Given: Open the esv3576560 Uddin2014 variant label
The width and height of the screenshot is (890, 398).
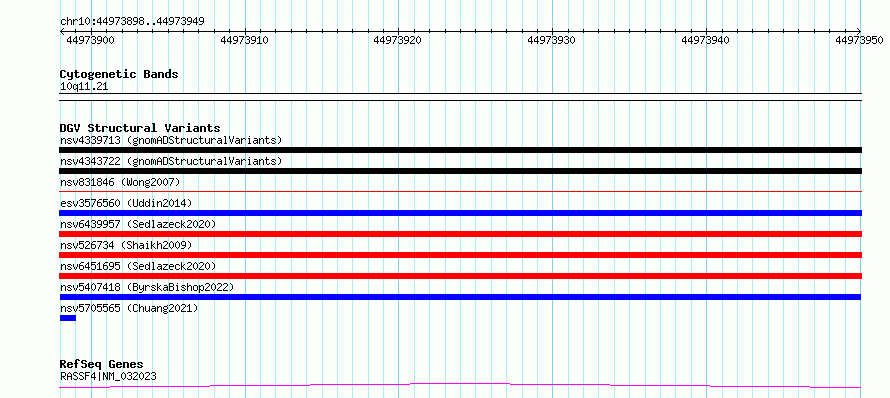Looking at the screenshot, I should (126, 203).
